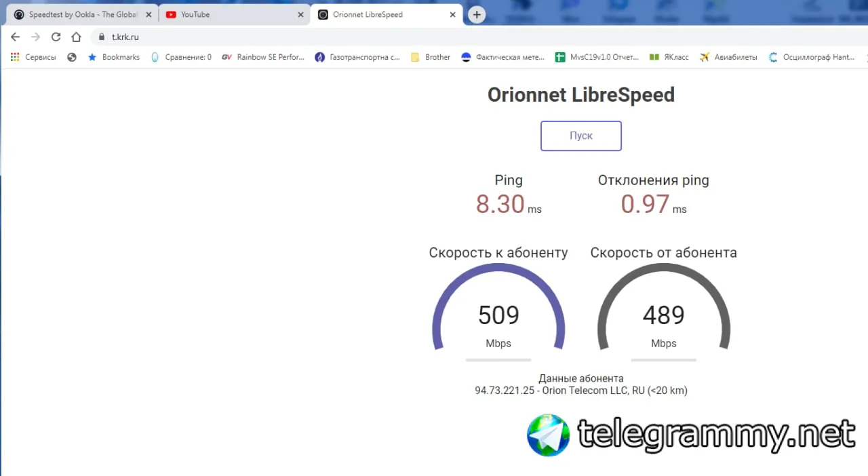
Task: Open the Газотранспортна с... bookmark
Action: 357,57
